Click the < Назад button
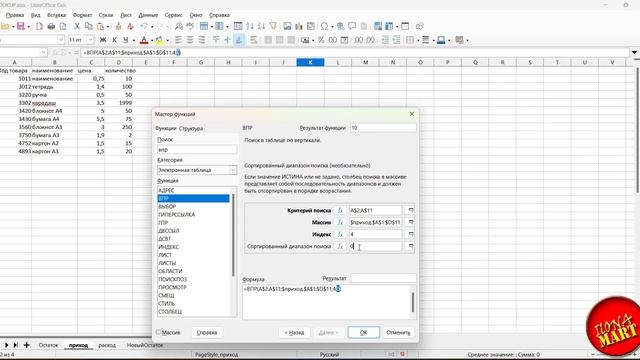This screenshot has height=360, width=640. tap(294, 333)
